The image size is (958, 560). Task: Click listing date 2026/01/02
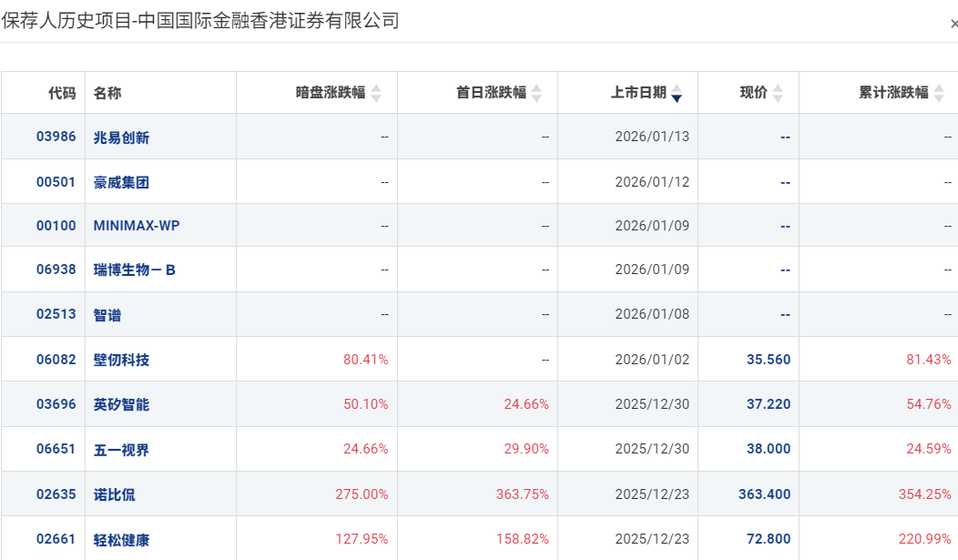click(652, 359)
